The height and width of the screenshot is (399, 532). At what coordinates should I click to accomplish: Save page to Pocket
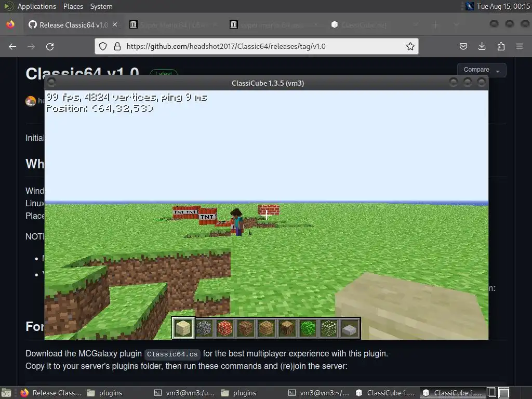(463, 46)
